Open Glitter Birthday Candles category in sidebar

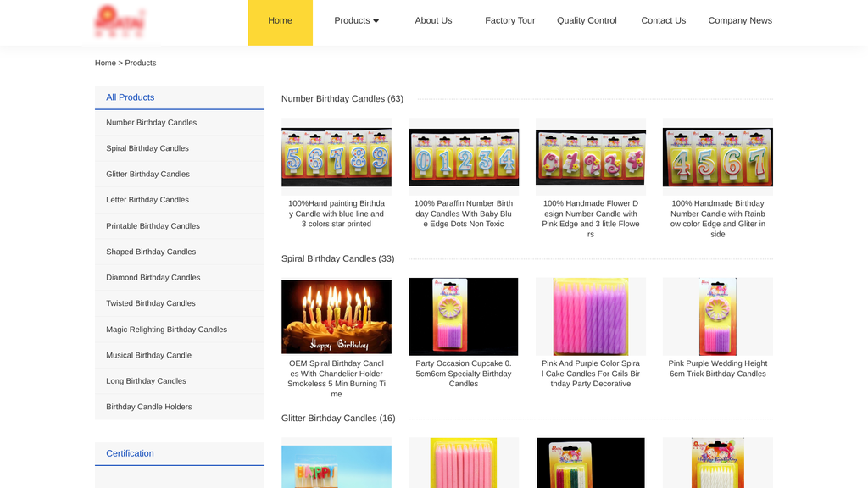tap(147, 175)
